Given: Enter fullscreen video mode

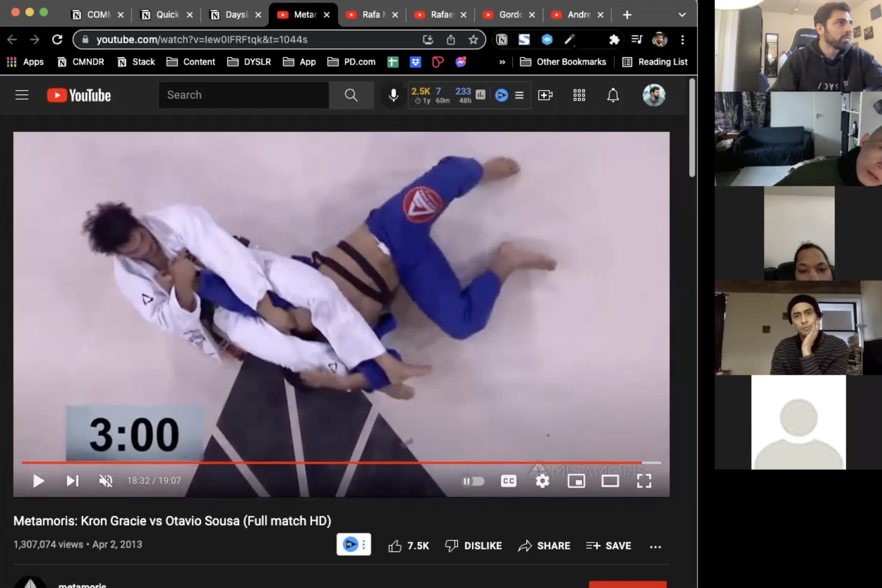Looking at the screenshot, I should [x=644, y=481].
